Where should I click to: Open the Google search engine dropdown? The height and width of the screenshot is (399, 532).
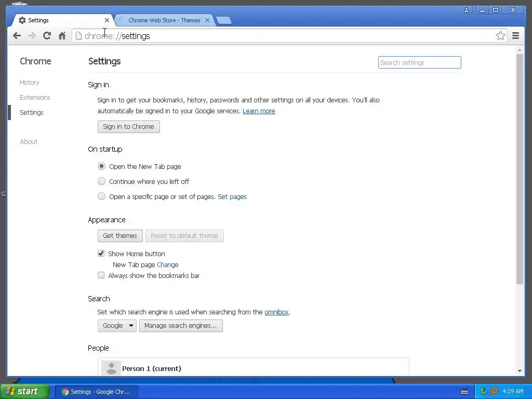tap(117, 325)
